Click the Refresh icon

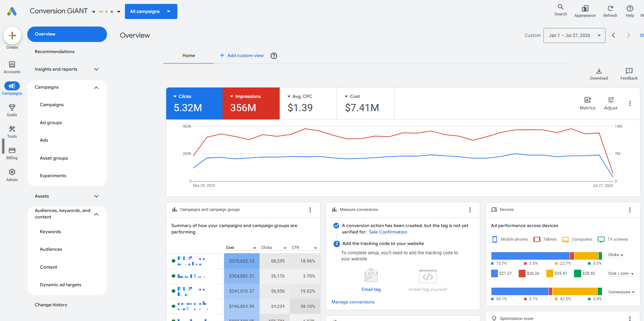click(x=610, y=8)
